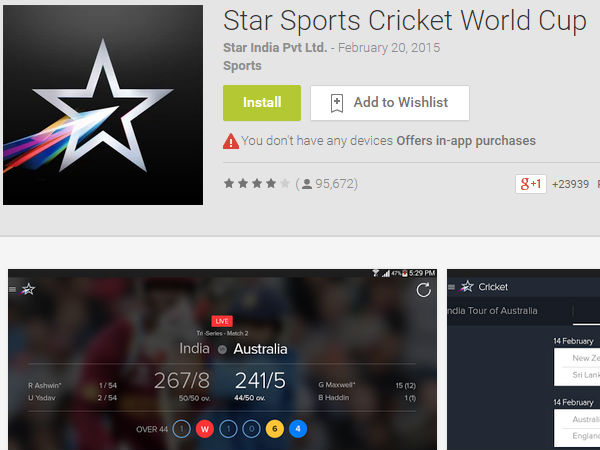Image resolution: width=600 pixels, height=450 pixels.
Task: Click the 267/8 India score
Action: [182, 380]
